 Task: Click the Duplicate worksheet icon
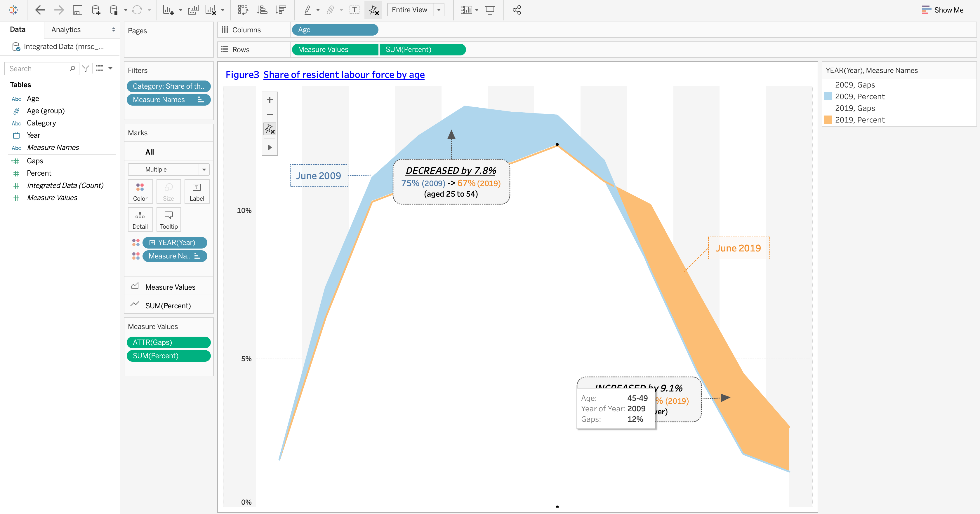[x=193, y=10]
